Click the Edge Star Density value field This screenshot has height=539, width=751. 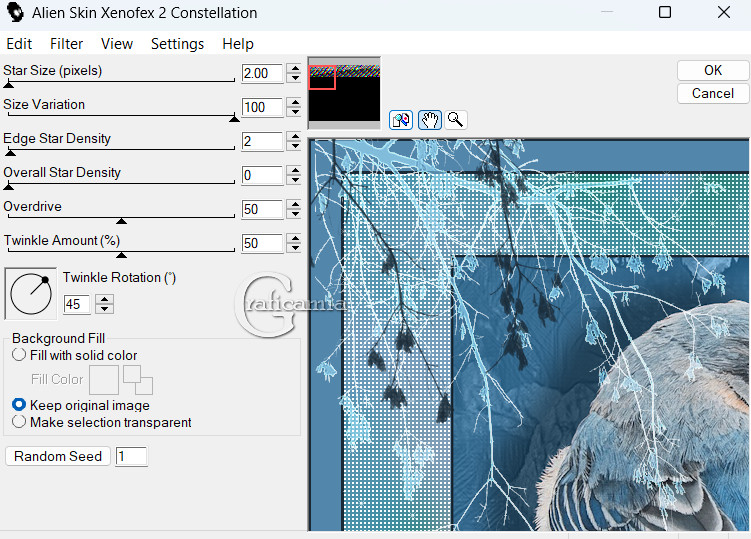coord(262,141)
